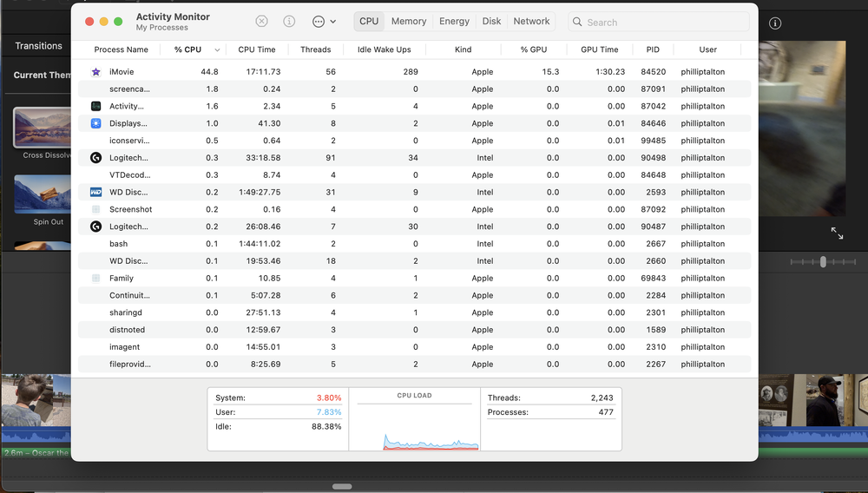This screenshot has height=493, width=868.
Task: Select the imagent process row
Action: coord(414,347)
